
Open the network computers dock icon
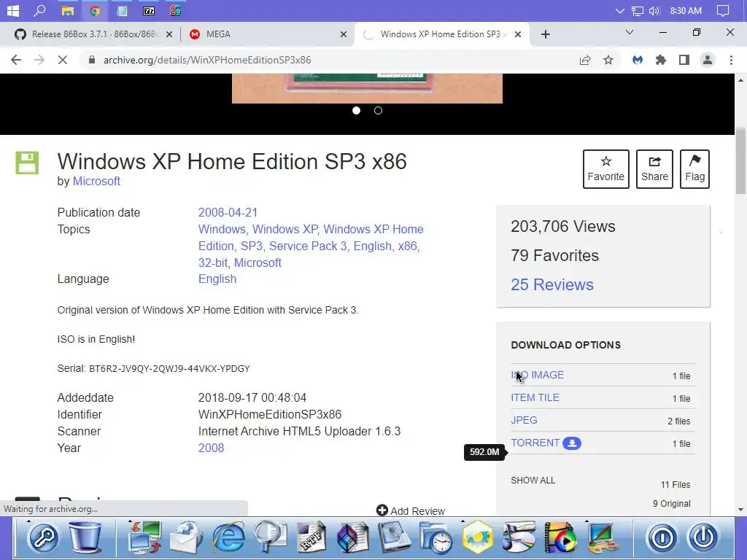[x=145, y=537]
